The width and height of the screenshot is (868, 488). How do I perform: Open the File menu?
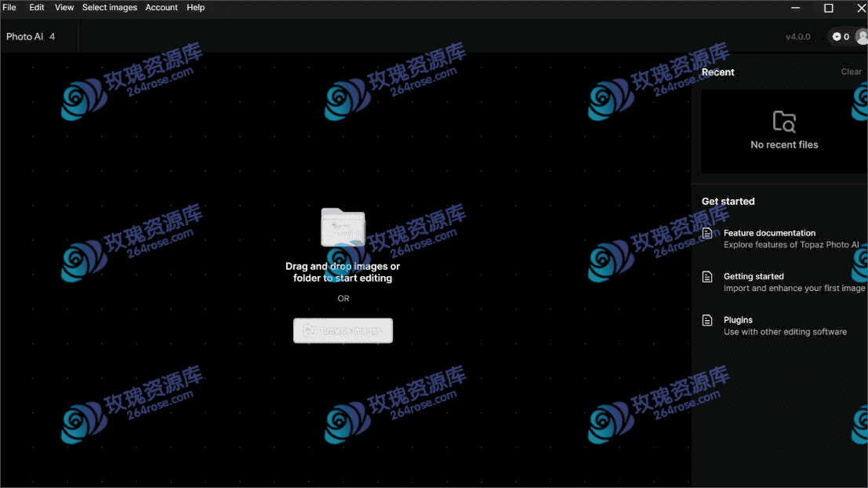click(x=9, y=7)
